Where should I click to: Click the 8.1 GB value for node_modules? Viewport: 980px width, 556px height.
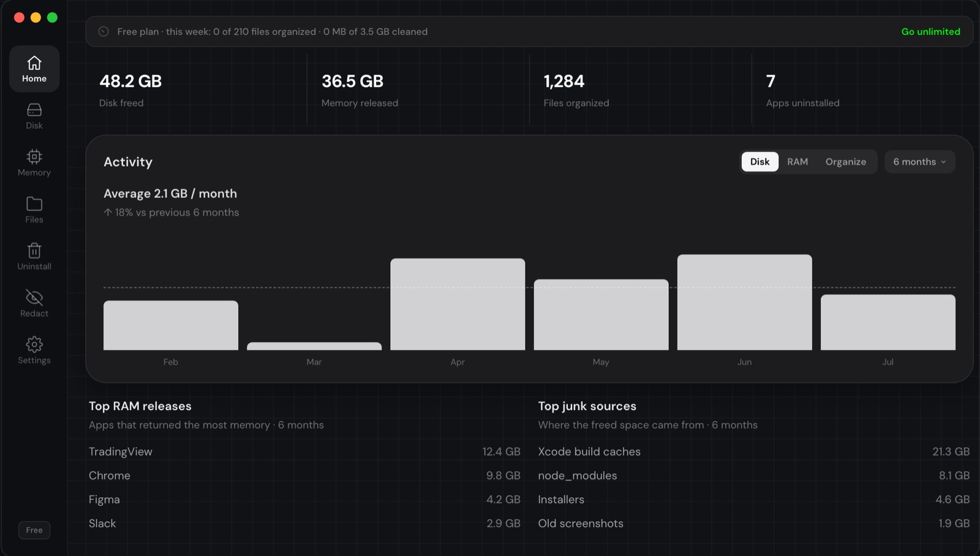click(954, 476)
